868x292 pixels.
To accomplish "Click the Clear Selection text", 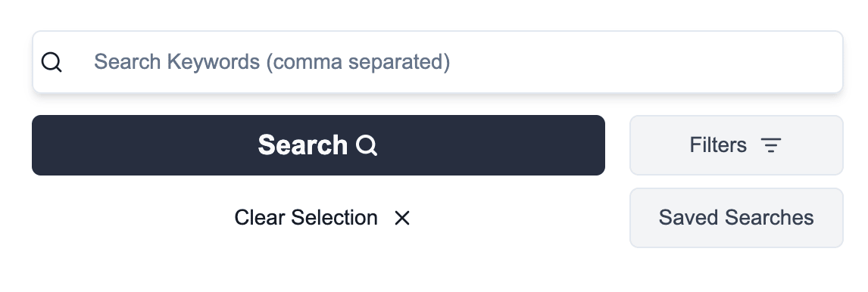I will tap(305, 218).
